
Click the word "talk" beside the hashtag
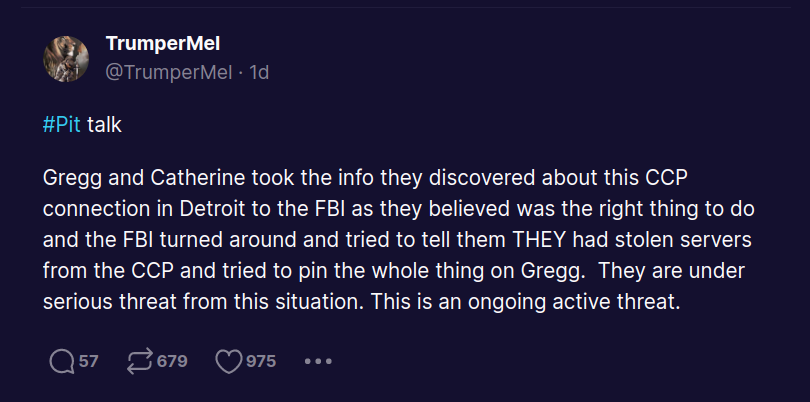point(104,126)
